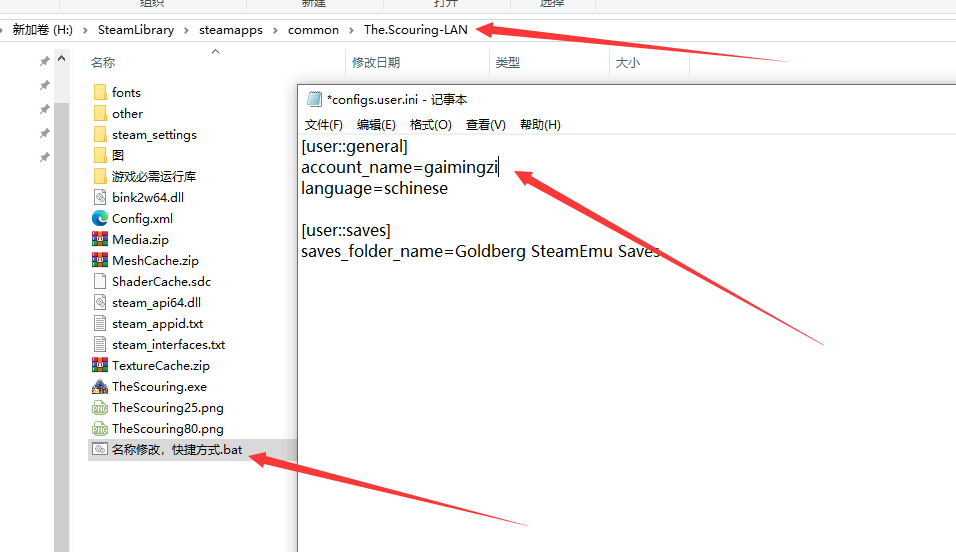Screen dimensions: 956x552
Task: Click the Media.zip archive icon
Action: [x=100, y=240]
